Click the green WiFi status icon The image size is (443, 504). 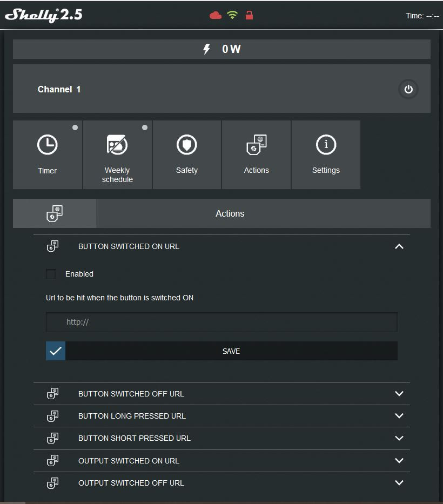point(232,15)
